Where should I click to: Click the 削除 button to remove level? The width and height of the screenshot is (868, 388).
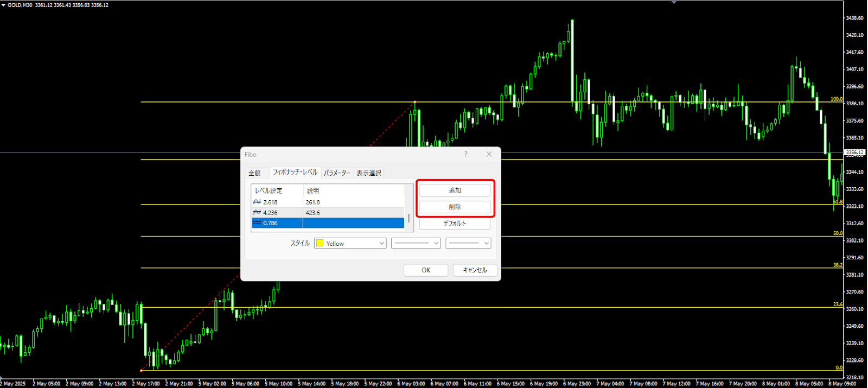click(455, 207)
